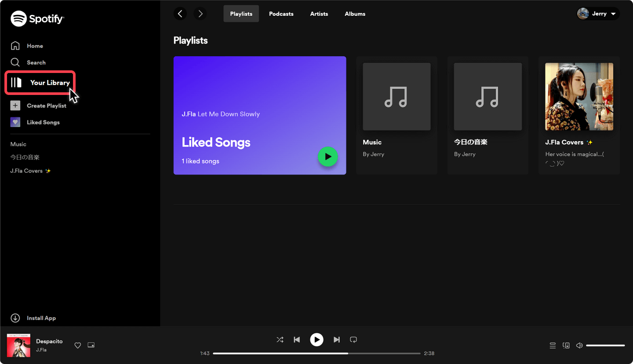Skip to the previous track
Viewport: 633px width, 364px height.
tap(297, 339)
